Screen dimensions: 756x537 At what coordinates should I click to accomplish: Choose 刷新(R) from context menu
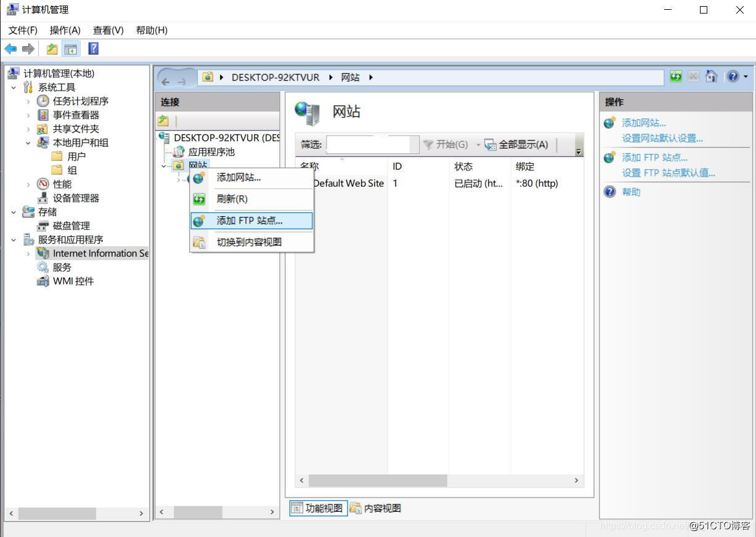[251, 199]
